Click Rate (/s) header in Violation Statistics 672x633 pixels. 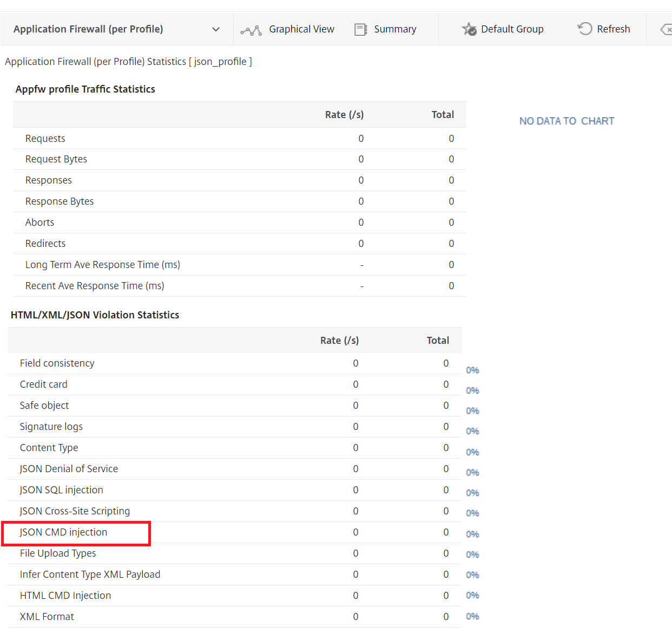coord(339,341)
